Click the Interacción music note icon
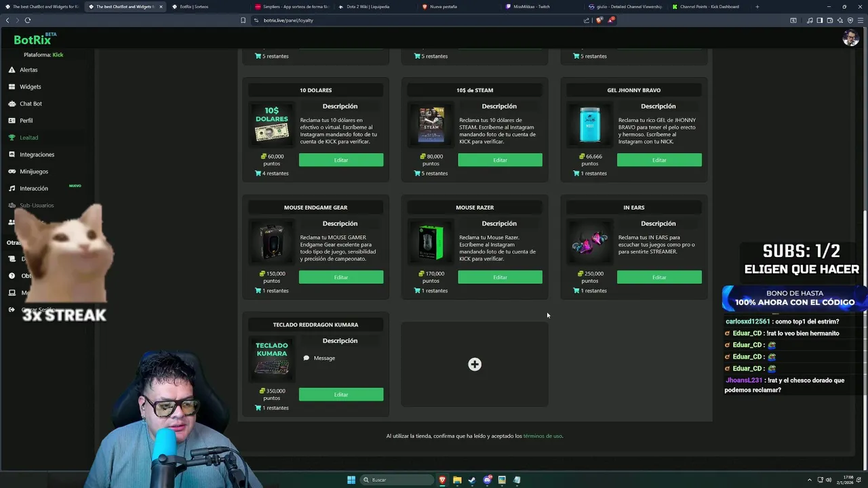Viewport: 868px width, 488px height. coord(12,188)
